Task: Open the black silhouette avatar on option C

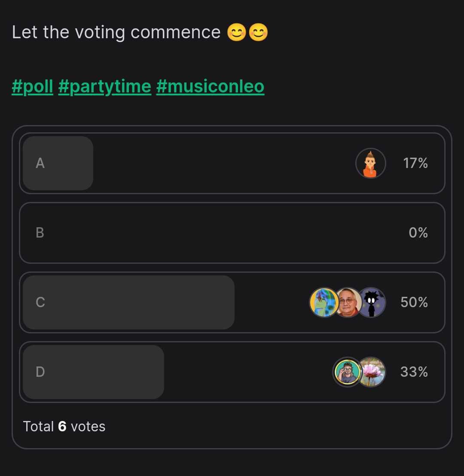Action: pos(372,302)
